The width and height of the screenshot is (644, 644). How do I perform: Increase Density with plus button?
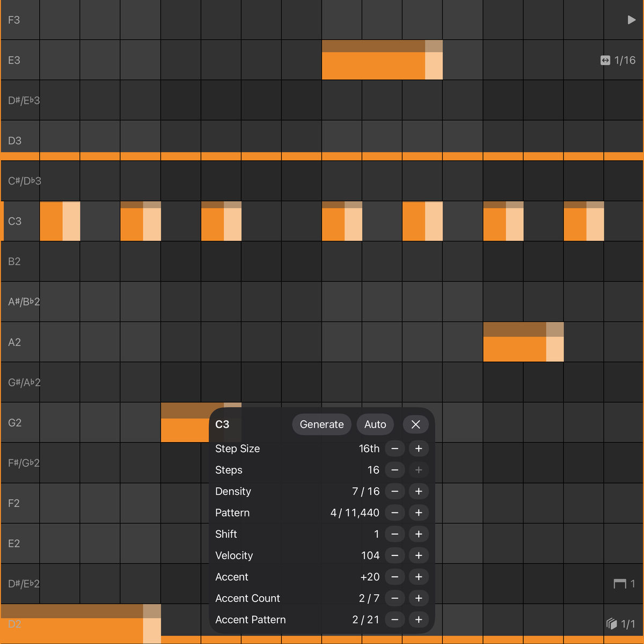click(419, 492)
